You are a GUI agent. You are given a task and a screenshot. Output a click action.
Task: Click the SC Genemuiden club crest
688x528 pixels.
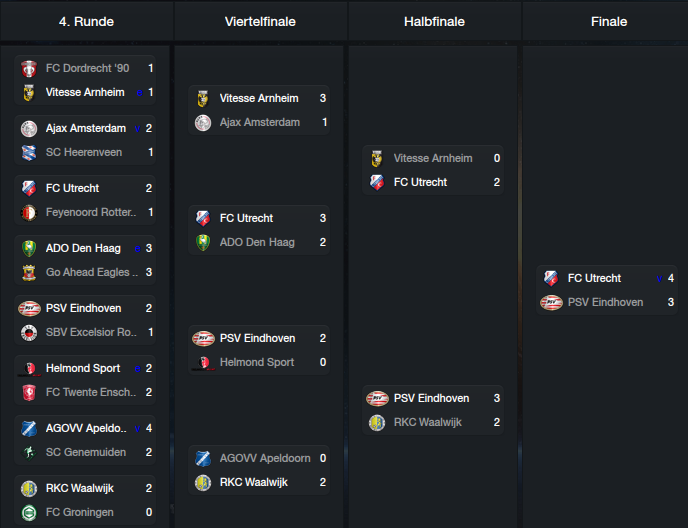click(x=29, y=453)
